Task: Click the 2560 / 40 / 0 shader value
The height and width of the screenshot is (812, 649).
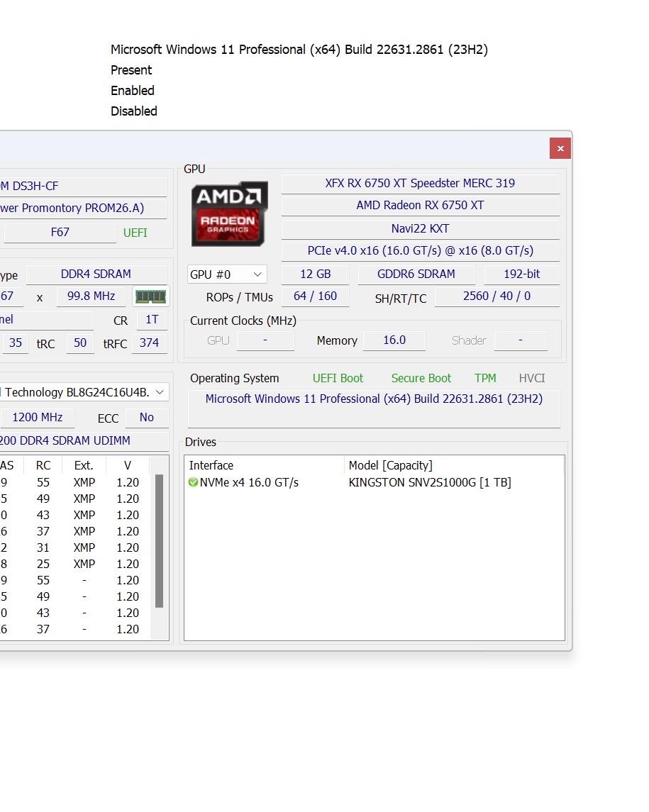Action: (x=497, y=296)
